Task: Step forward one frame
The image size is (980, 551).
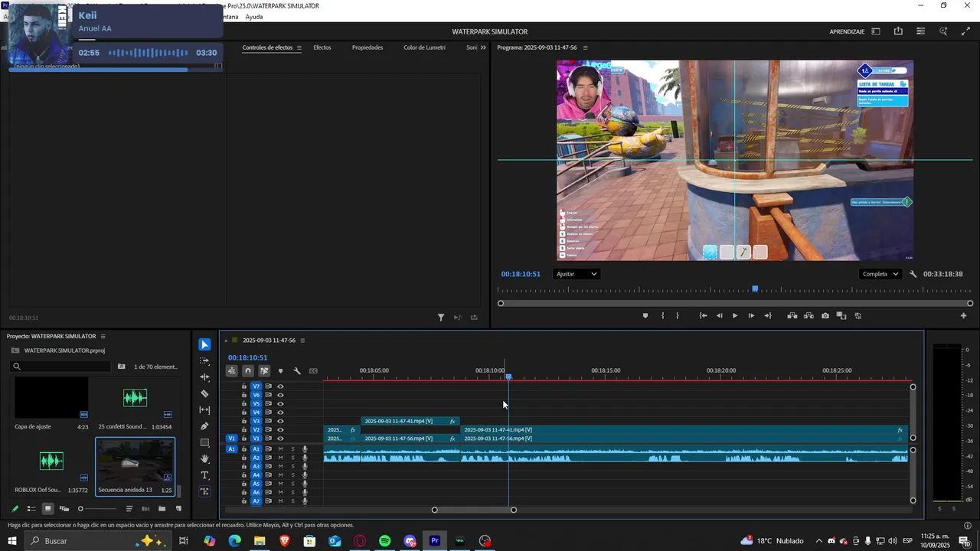Action: tap(751, 315)
